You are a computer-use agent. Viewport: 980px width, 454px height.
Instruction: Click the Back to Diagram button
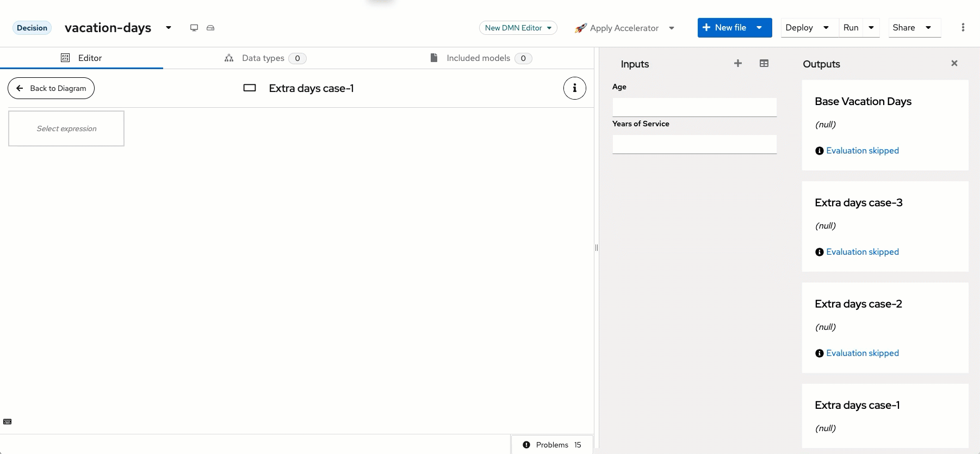[x=51, y=88]
